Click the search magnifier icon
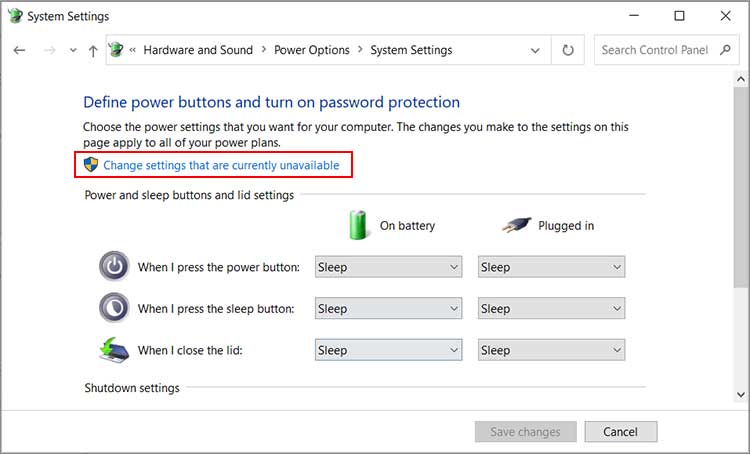Viewport: 750px width, 454px height. click(724, 50)
